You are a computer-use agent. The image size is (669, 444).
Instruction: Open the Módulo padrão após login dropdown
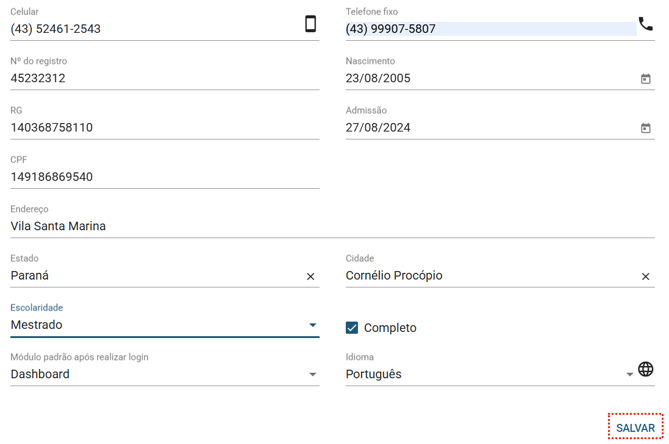coord(312,375)
